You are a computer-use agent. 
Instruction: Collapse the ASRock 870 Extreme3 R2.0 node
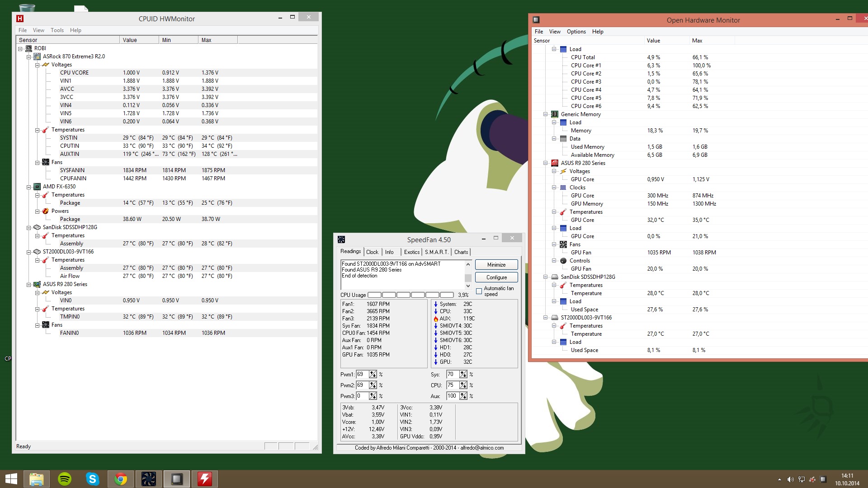(x=29, y=56)
